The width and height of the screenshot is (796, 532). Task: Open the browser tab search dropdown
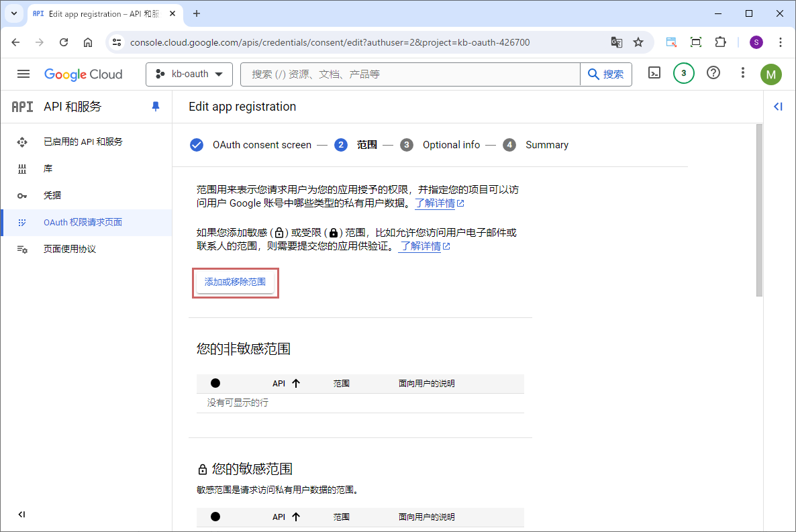coord(14,13)
